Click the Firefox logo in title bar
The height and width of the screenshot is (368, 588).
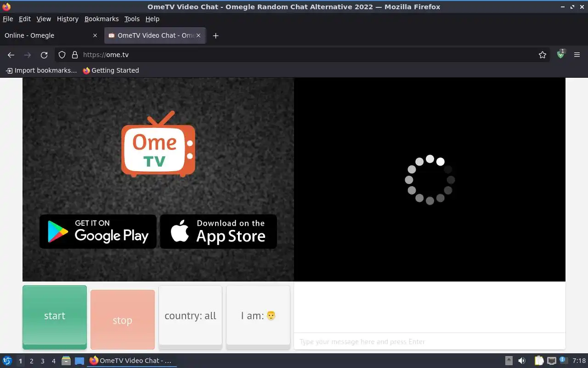pyautogui.click(x=6, y=6)
